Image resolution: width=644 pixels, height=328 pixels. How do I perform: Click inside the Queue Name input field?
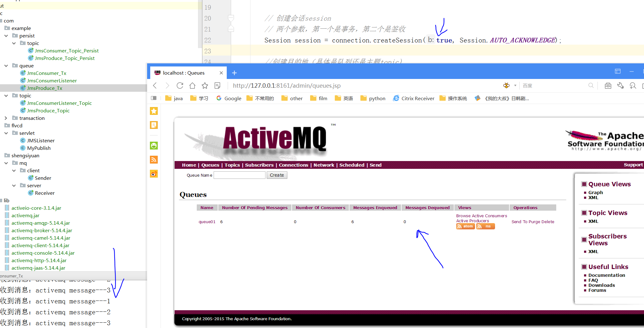(x=239, y=175)
